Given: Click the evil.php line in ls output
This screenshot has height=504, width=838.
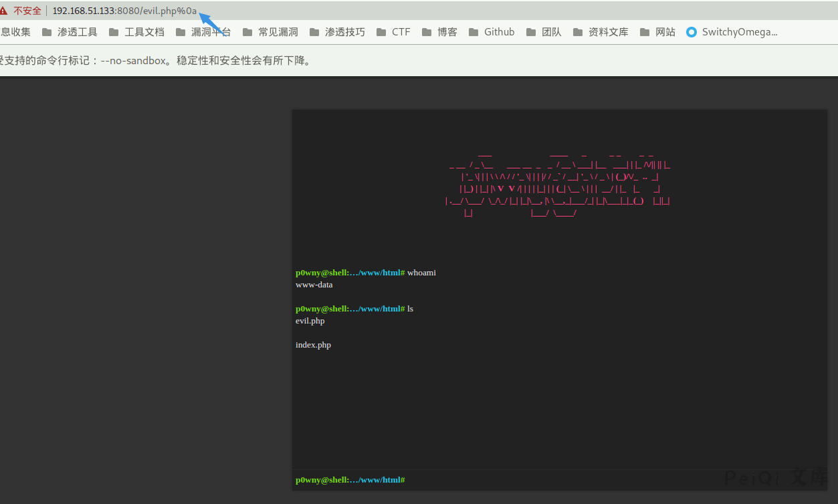Looking at the screenshot, I should pos(310,321).
